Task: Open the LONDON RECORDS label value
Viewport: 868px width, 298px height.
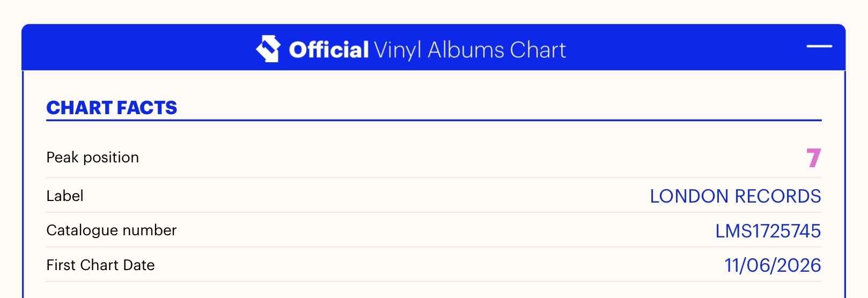Action: tap(735, 196)
